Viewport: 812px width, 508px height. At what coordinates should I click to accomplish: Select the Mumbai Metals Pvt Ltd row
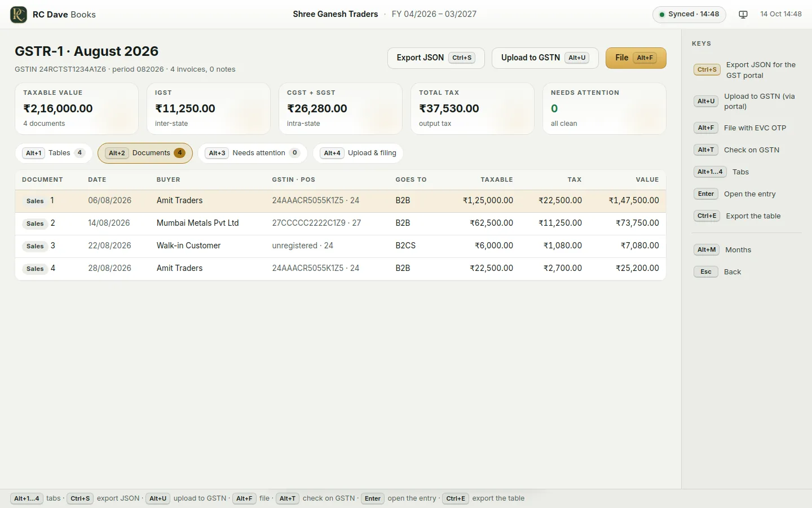(x=341, y=224)
